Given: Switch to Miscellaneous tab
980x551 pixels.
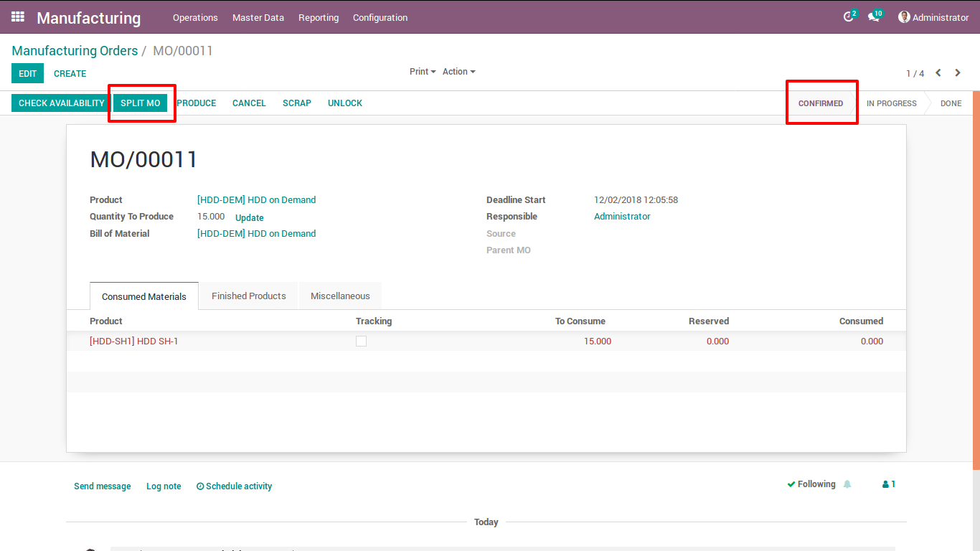Looking at the screenshot, I should point(340,296).
